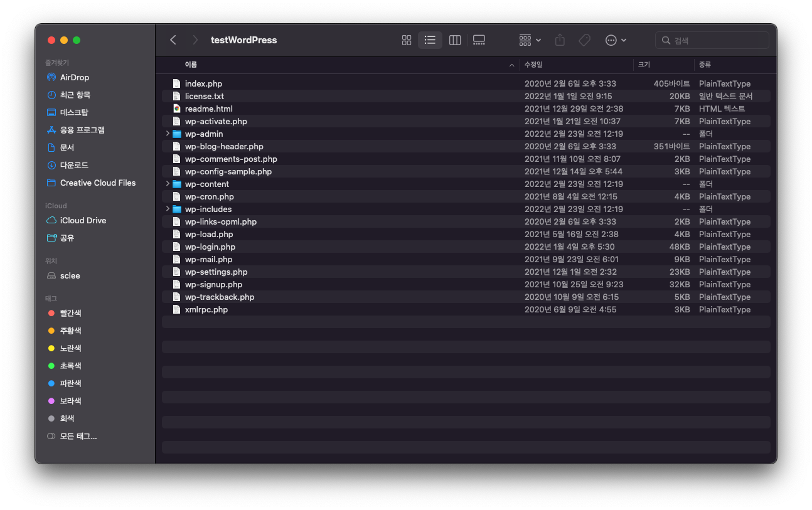Open Shared (공유) folder in sidebar
This screenshot has width=812, height=510.
[x=67, y=238]
